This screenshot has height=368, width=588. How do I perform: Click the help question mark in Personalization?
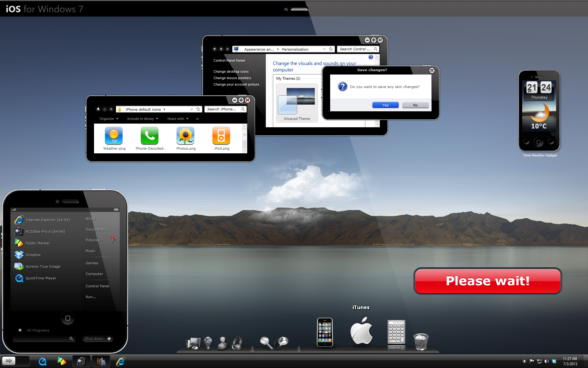click(x=371, y=57)
